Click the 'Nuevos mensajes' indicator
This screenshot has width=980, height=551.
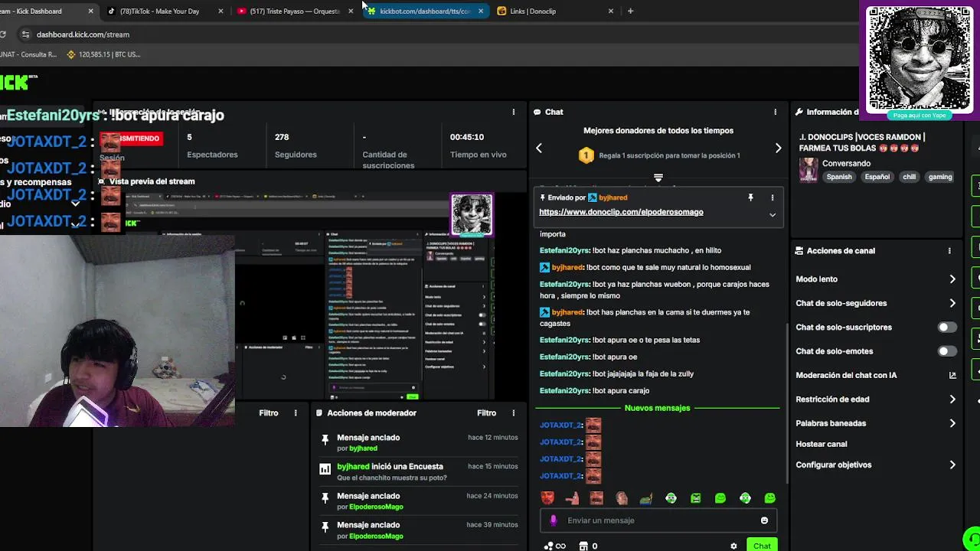657,408
